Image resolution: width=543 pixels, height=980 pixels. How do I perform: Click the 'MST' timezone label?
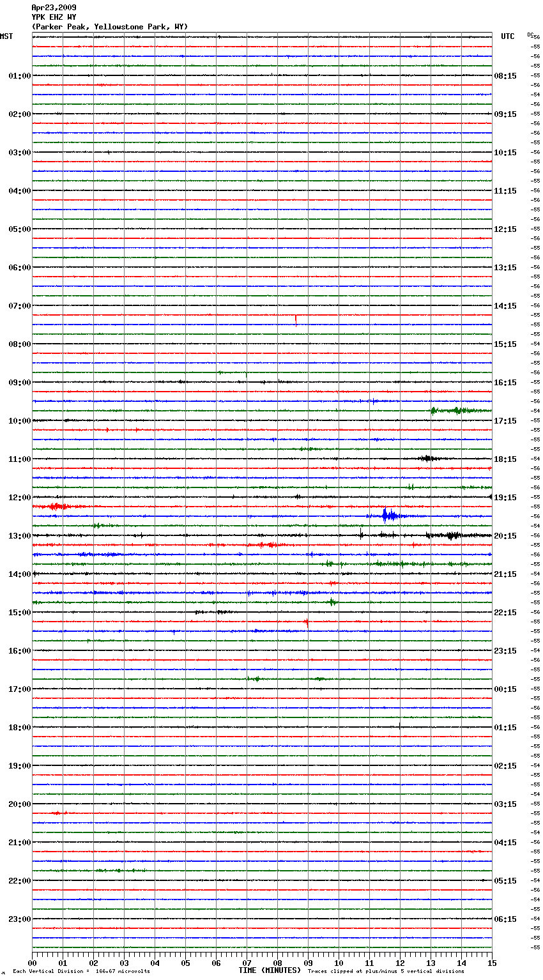pyautogui.click(x=6, y=36)
